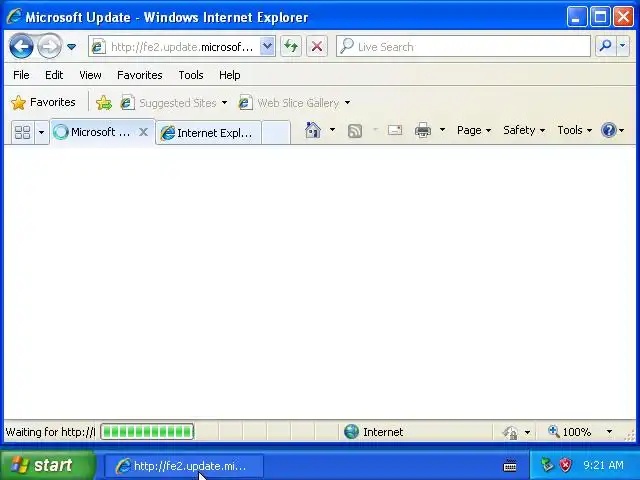Click the red security shield tray icon

coord(566,465)
